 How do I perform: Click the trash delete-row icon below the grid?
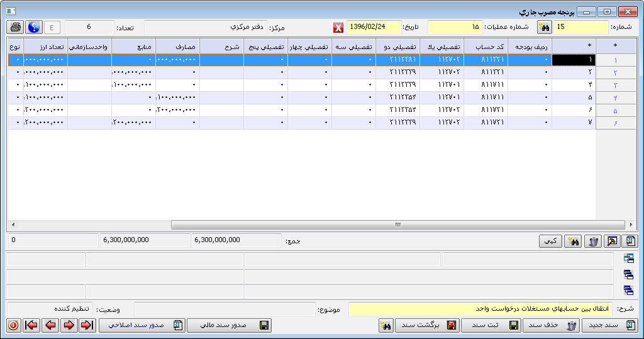[x=593, y=242]
